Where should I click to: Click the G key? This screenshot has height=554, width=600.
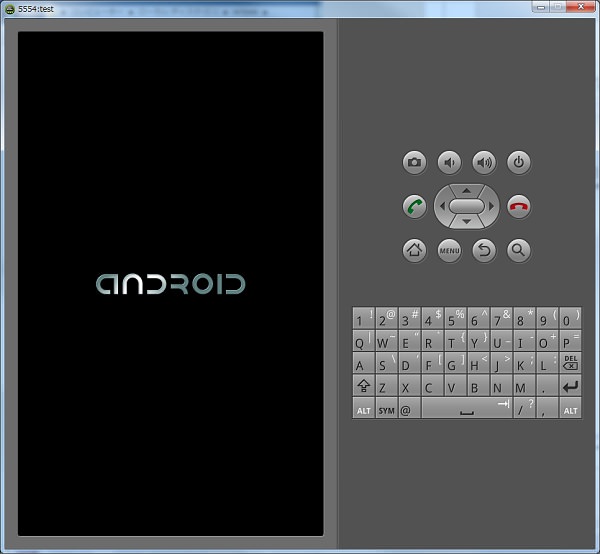(x=455, y=363)
